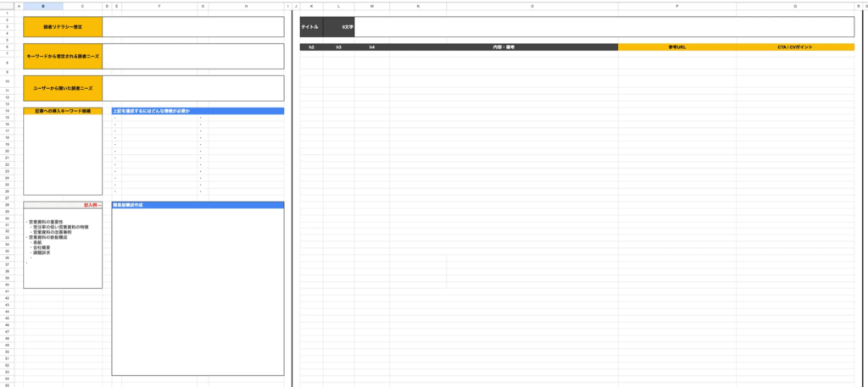Screen dimensions: 868x387
Task: Select the h2 column header cell
Action: [312, 47]
